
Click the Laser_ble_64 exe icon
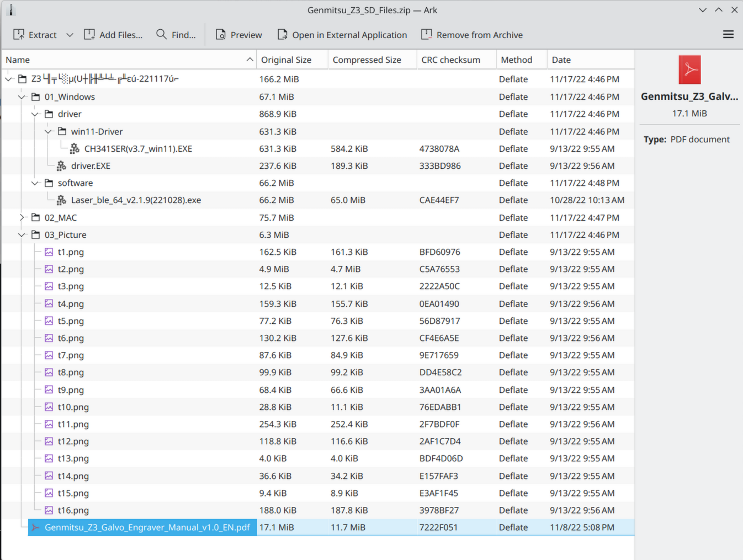coord(61,200)
